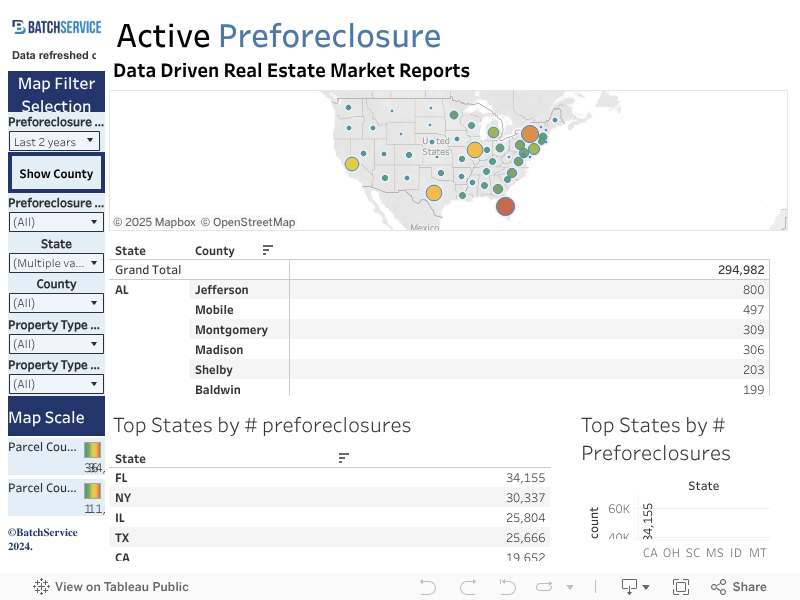The height and width of the screenshot is (600, 800).
Task: Select the Florida bubble on the map
Action: pyautogui.click(x=505, y=206)
